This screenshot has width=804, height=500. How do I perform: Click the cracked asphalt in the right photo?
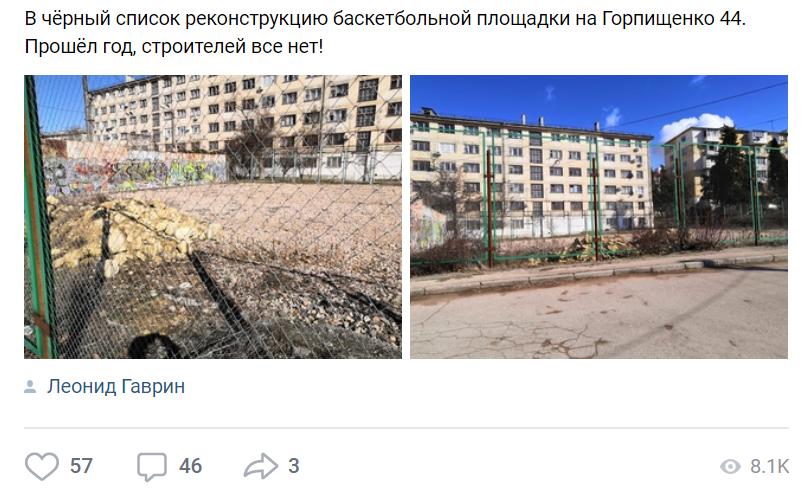[599, 321]
